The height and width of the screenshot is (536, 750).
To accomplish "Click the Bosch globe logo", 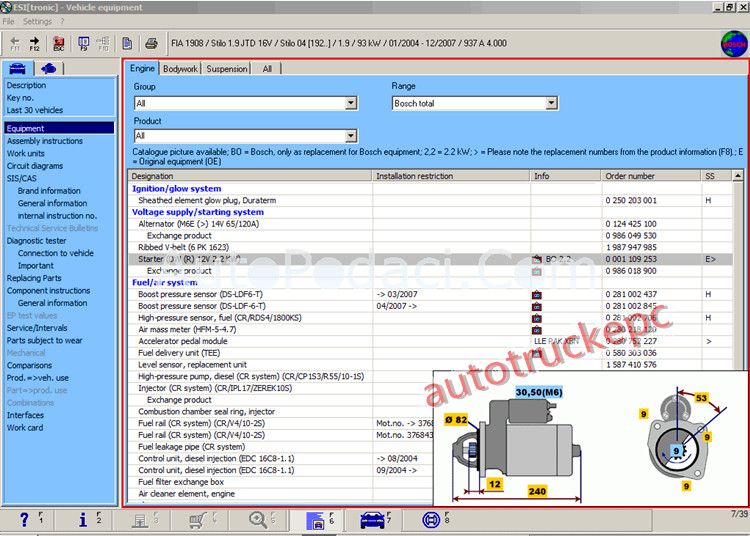I will (x=734, y=44).
